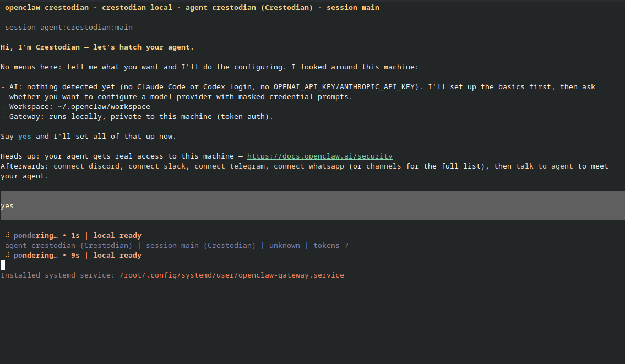The width and height of the screenshot is (625, 364).
Task: Click the 'channels' command text
Action: (x=384, y=166)
